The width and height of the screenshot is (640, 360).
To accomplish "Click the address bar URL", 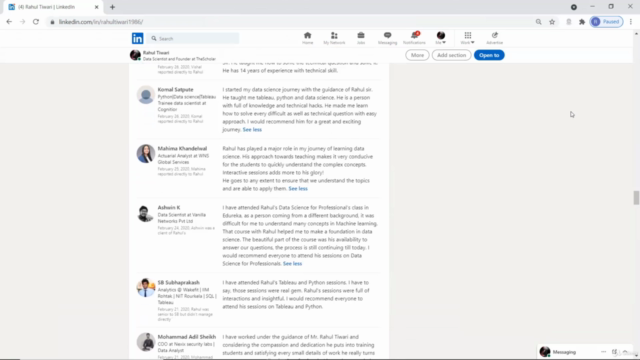I will click(x=101, y=22).
